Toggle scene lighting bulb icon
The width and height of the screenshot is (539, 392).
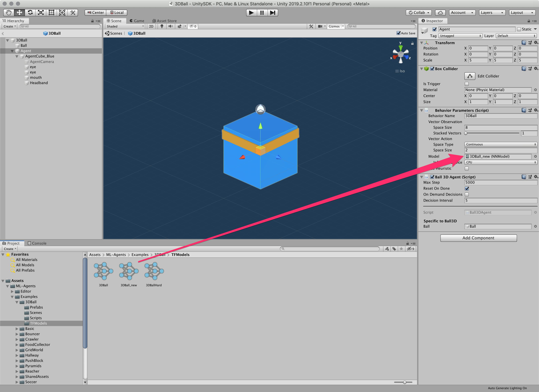(x=162, y=26)
